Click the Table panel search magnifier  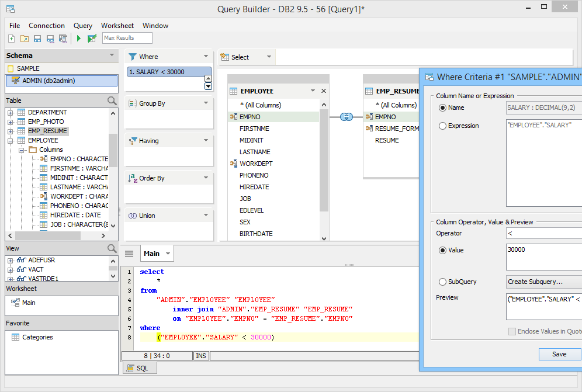click(112, 100)
